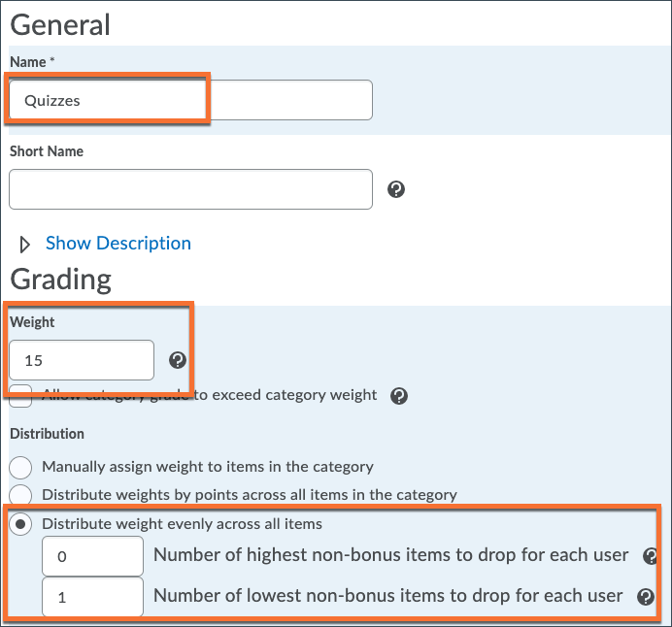Click the help icon next to Weight field
The width and height of the screenshot is (672, 627).
pyautogui.click(x=177, y=360)
